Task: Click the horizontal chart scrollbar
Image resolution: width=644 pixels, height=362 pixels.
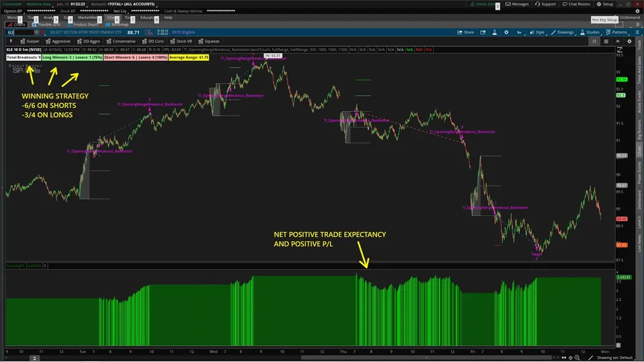Action: click(425, 358)
